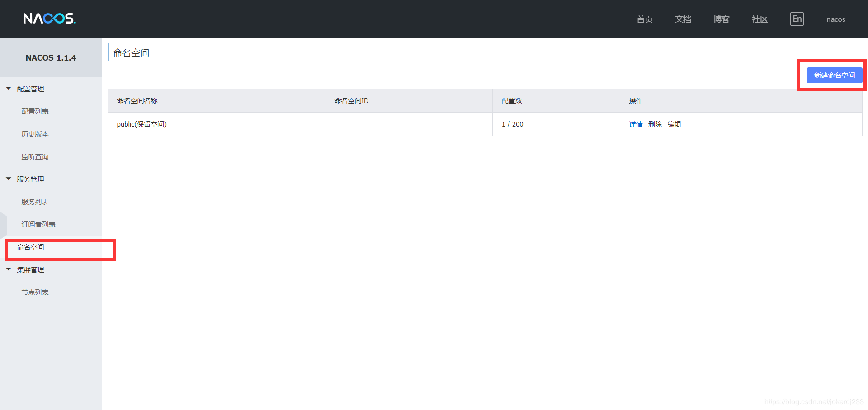Click the NACOS 1.1.4 version label
The height and width of the screenshot is (410, 868).
pyautogui.click(x=51, y=58)
